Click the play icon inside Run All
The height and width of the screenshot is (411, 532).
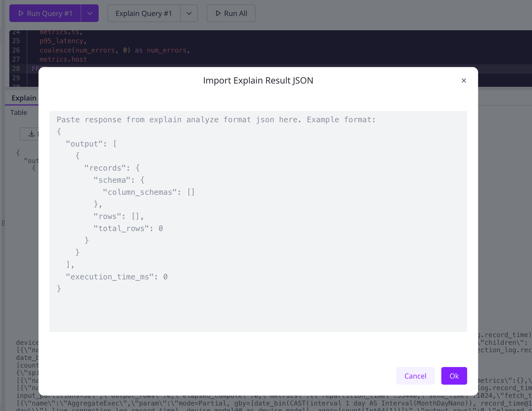[x=218, y=13]
